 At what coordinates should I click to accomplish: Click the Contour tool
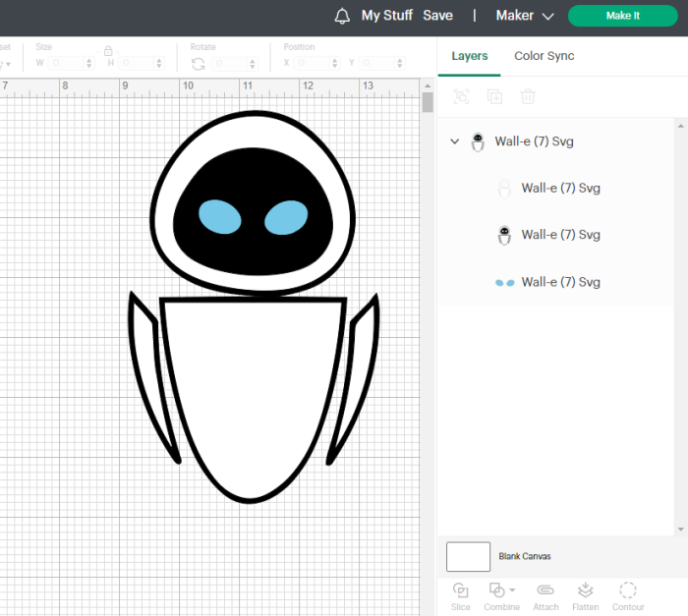coord(628,596)
